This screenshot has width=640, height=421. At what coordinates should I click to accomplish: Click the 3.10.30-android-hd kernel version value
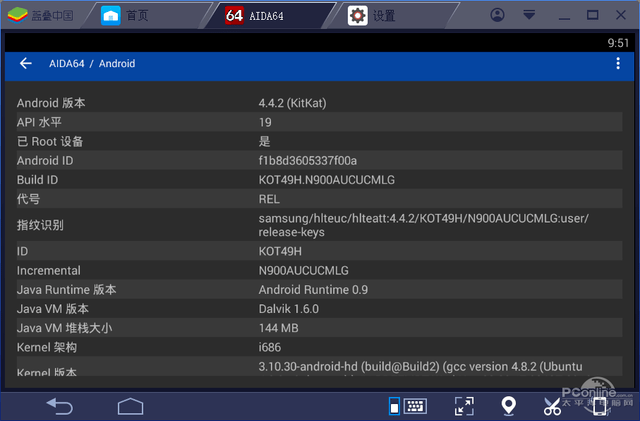[420, 367]
